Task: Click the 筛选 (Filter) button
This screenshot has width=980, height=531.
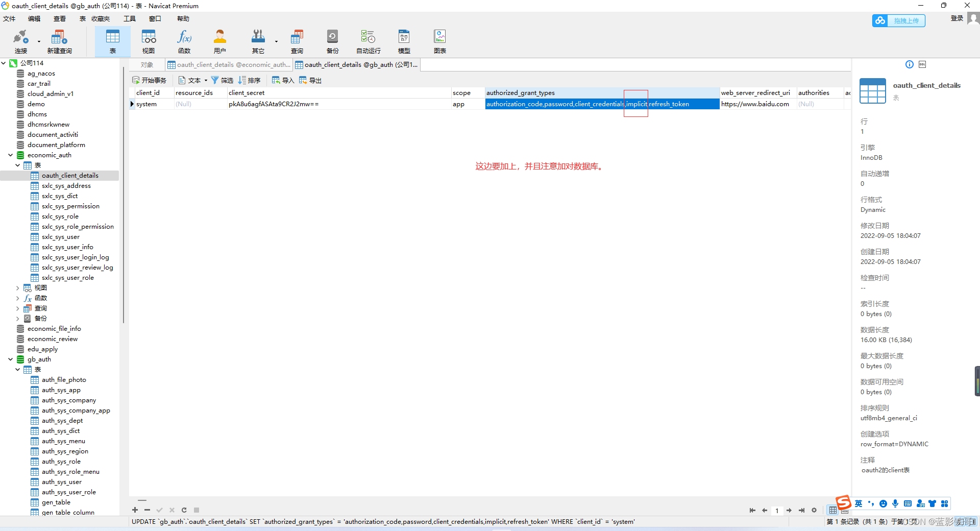Action: (222, 80)
